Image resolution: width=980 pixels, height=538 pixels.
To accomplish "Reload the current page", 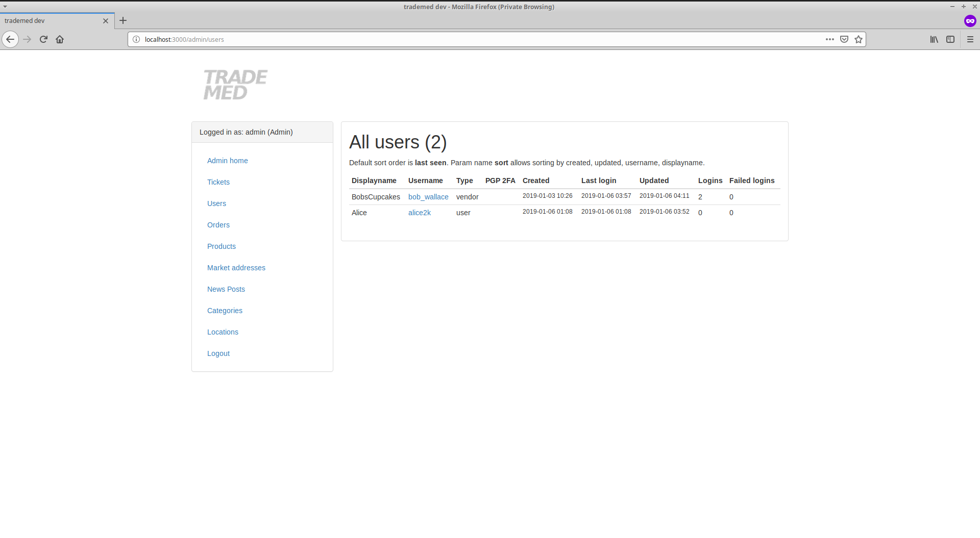I will point(43,39).
